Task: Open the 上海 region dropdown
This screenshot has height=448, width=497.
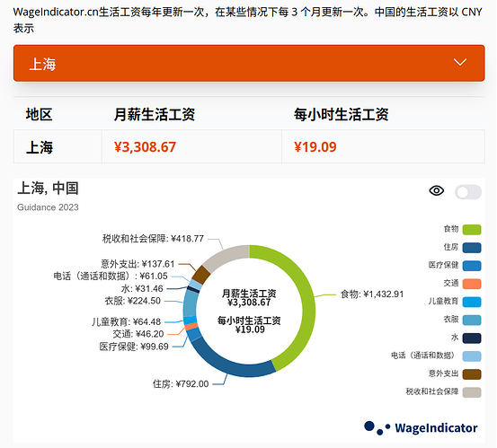Action: [249, 63]
